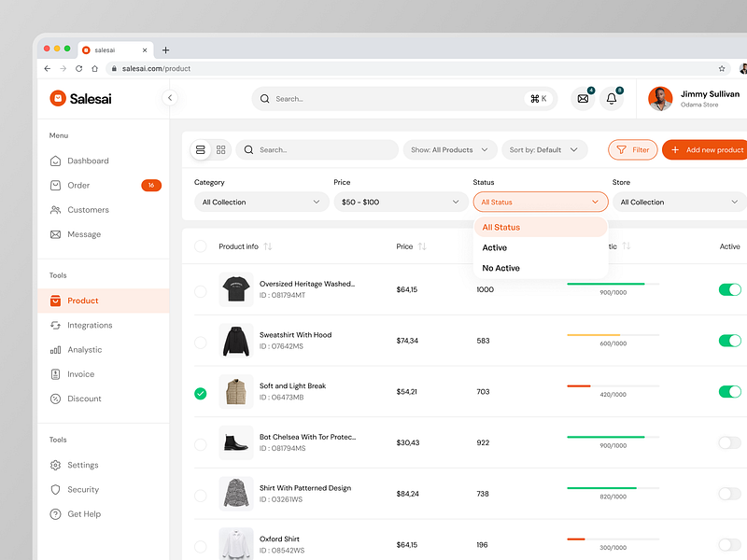
Task: Choose No Active status option
Action: [541, 268]
